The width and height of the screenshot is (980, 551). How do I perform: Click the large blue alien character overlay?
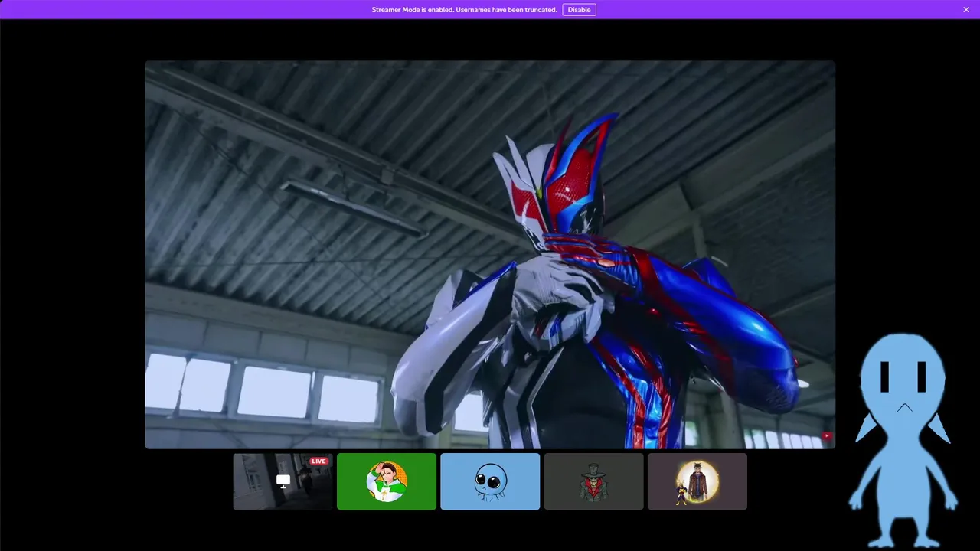tap(903, 440)
